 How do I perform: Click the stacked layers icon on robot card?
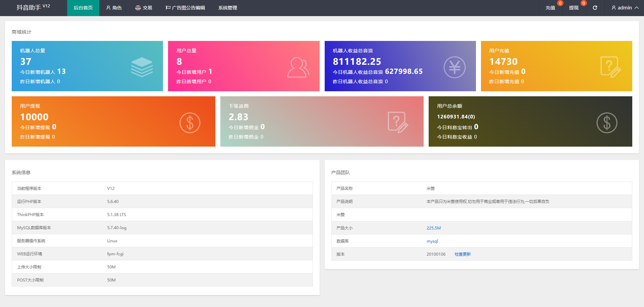pos(142,67)
